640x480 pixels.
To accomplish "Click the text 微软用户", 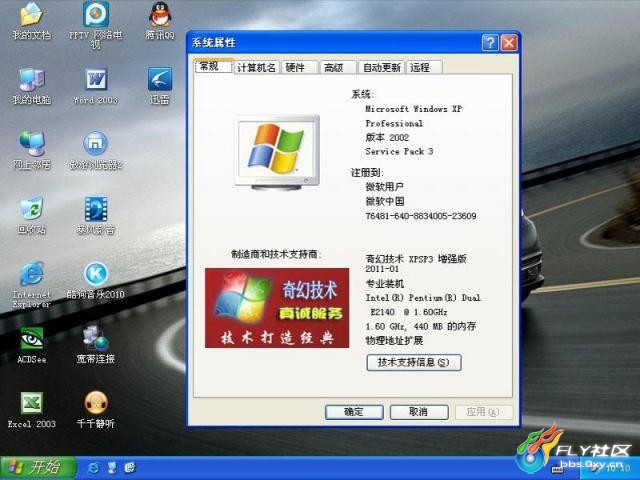I will (x=384, y=187).
